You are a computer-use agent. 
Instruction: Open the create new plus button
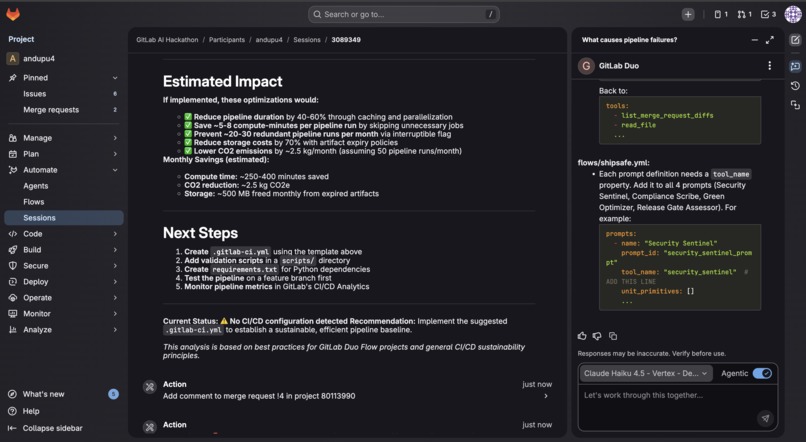click(x=688, y=14)
